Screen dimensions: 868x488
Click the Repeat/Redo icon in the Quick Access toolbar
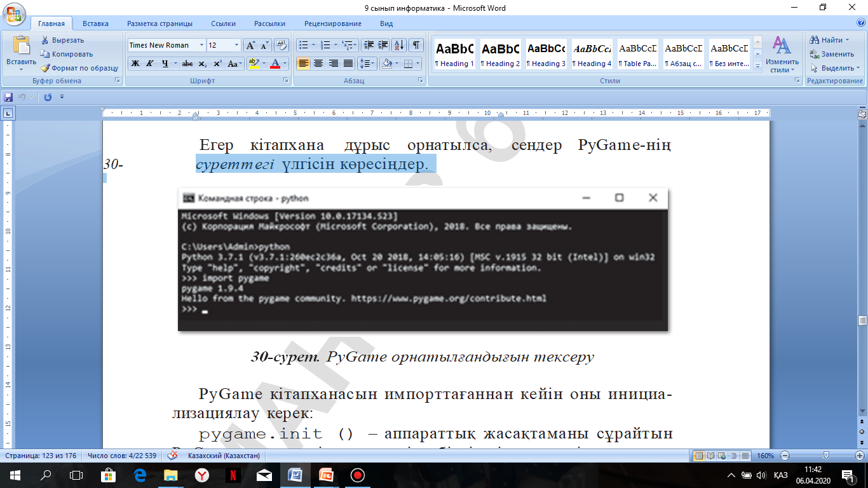[48, 97]
